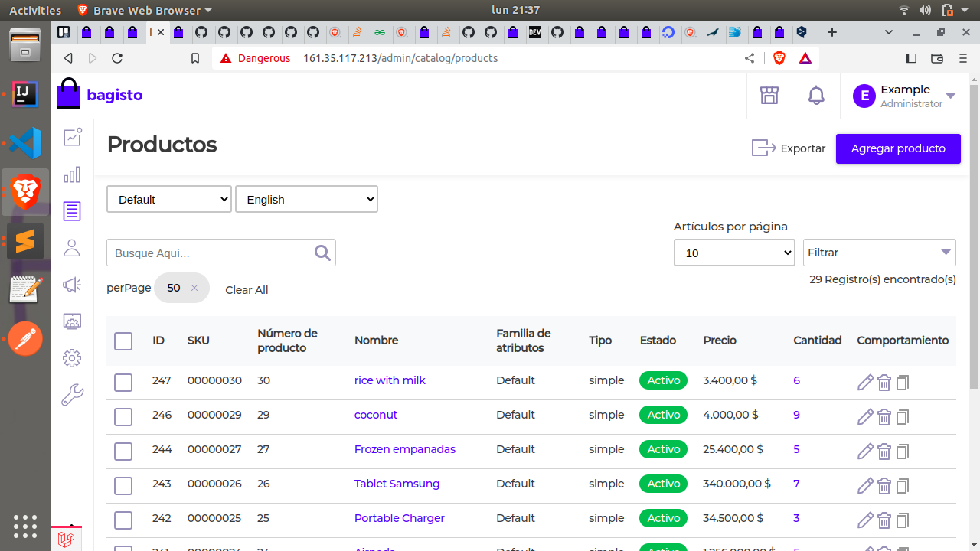The image size is (980, 551).
Task: Expand the Example Administrator account menu
Action: pyautogui.click(x=904, y=96)
